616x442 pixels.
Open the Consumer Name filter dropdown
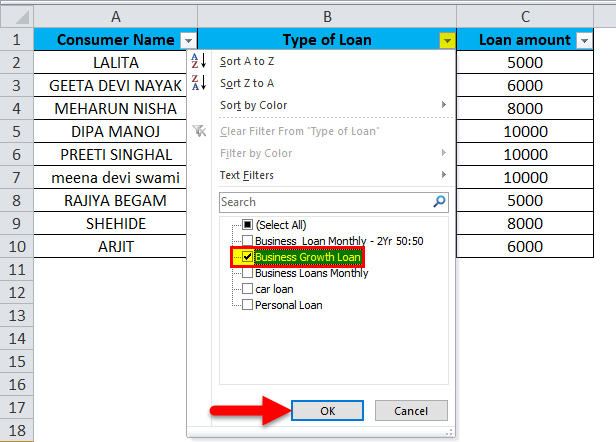click(188, 40)
